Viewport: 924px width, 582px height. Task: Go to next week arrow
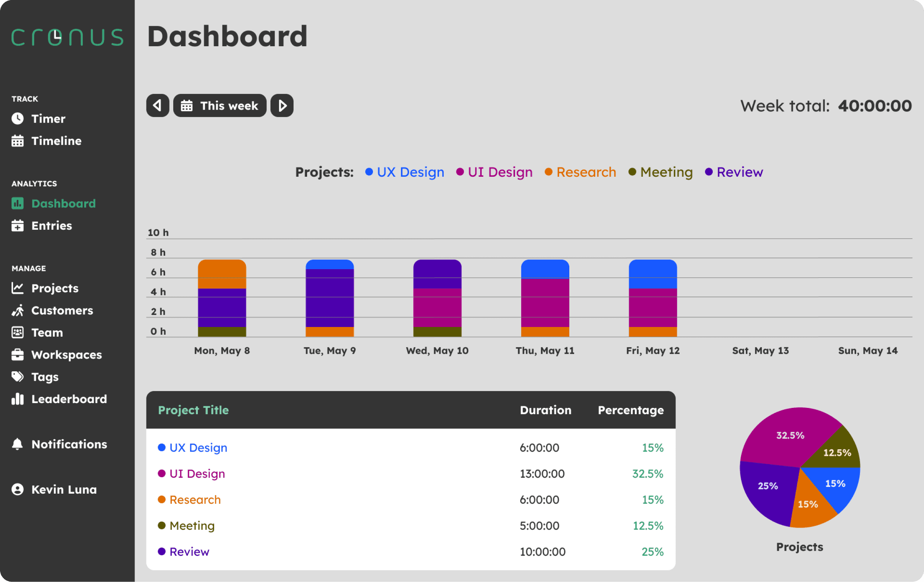[282, 106]
